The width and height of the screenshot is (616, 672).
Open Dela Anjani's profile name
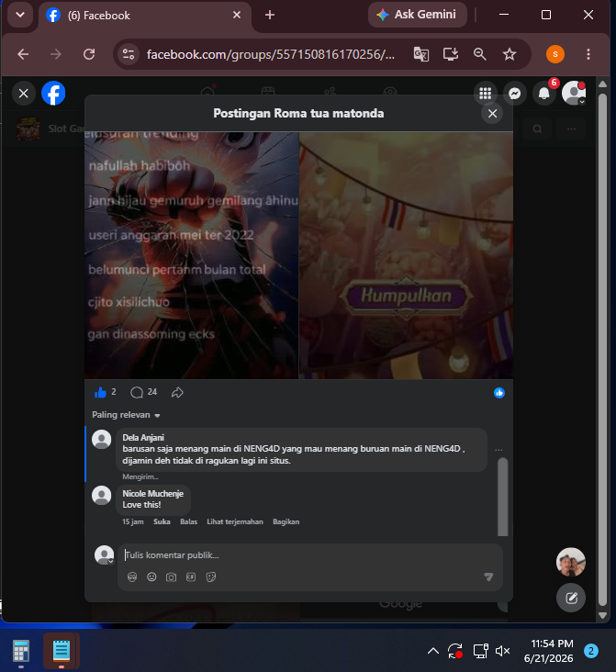tap(143, 438)
